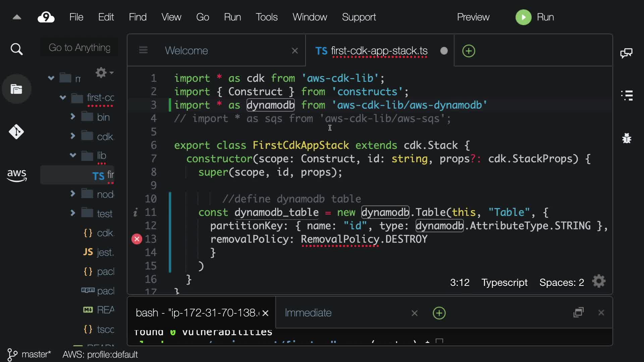644x362 pixels.
Task: Expand the bin folder
Action: pos(73,117)
